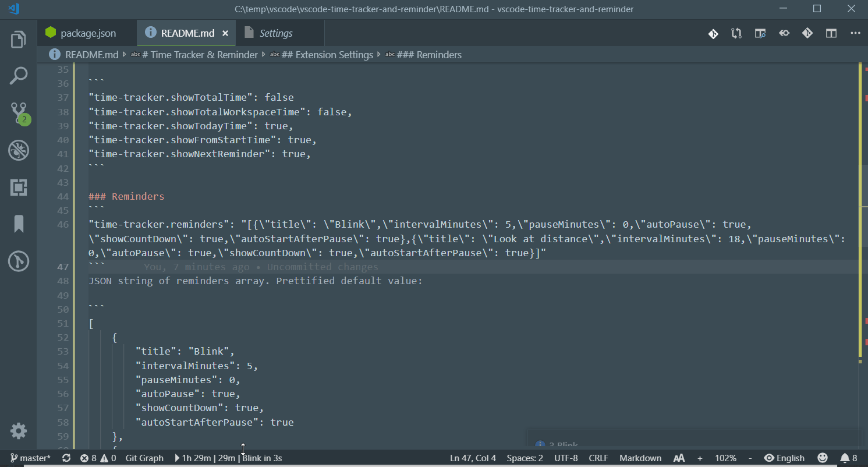Click the 'showTotalTime' setting line 37
The image size is (868, 467).
pos(191,97)
